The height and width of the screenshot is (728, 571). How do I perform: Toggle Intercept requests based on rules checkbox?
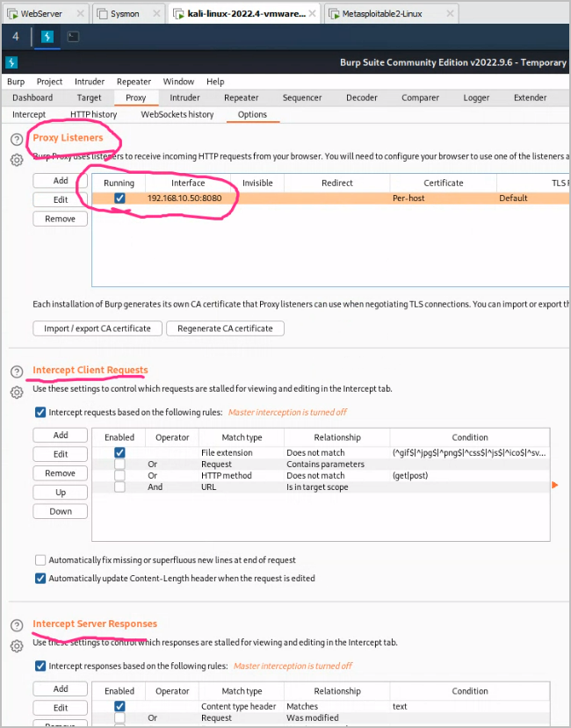pyautogui.click(x=40, y=412)
